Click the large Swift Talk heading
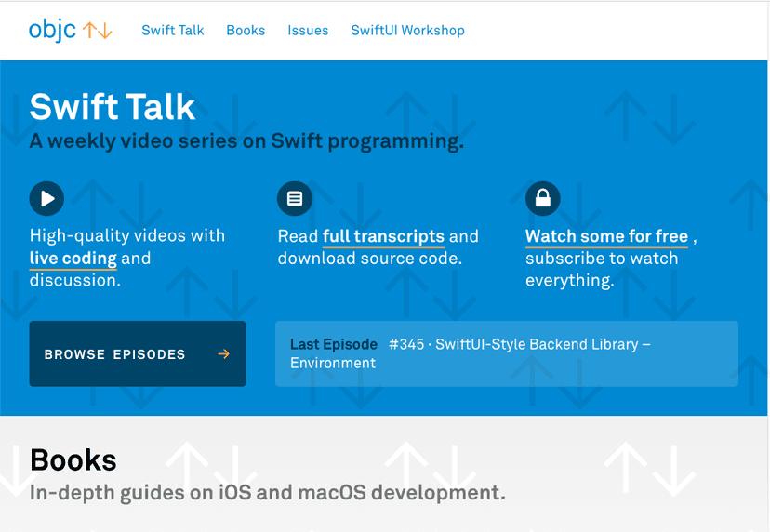Screen dimensions: 770x532 click(x=113, y=107)
